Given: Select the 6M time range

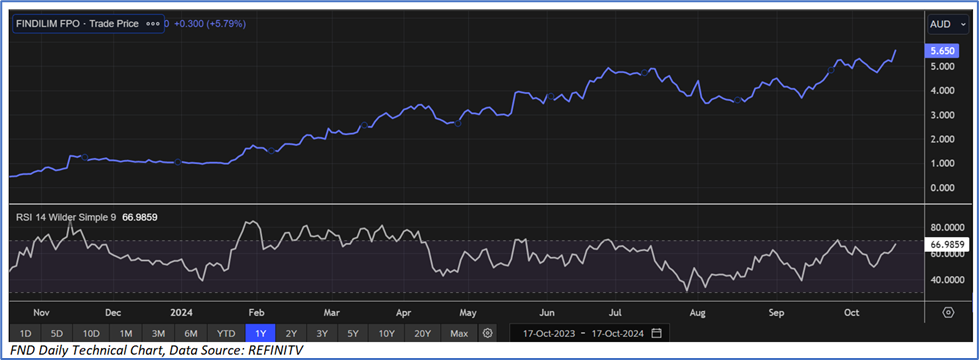Looking at the screenshot, I should point(191,333).
